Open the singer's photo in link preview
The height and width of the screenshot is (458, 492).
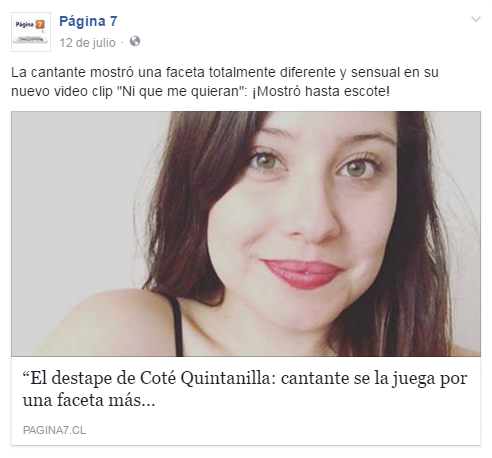246,234
